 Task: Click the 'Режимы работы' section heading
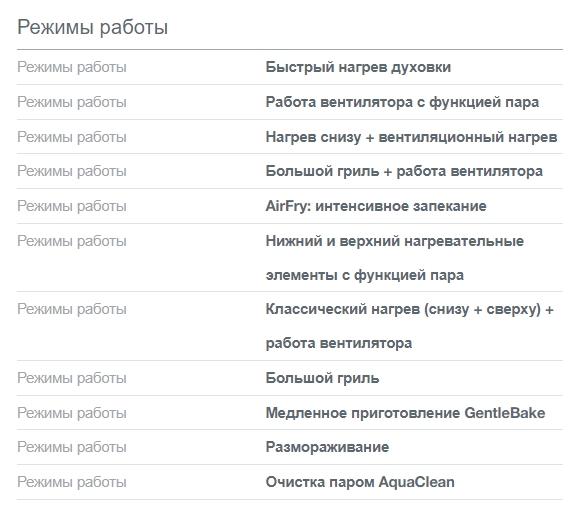(93, 28)
